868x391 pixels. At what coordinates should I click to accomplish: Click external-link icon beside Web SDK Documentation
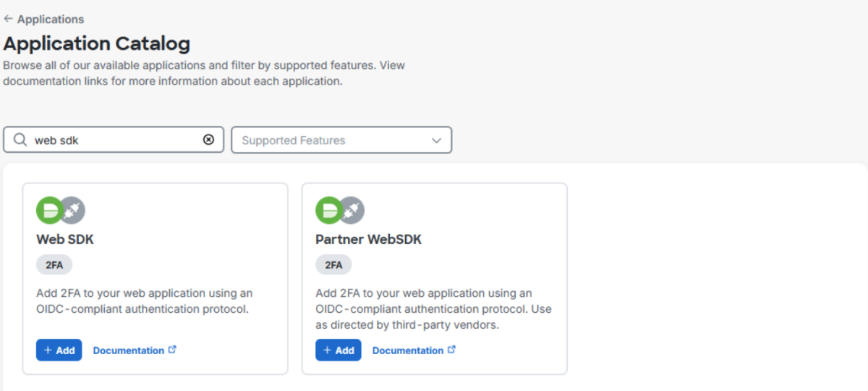pos(172,350)
